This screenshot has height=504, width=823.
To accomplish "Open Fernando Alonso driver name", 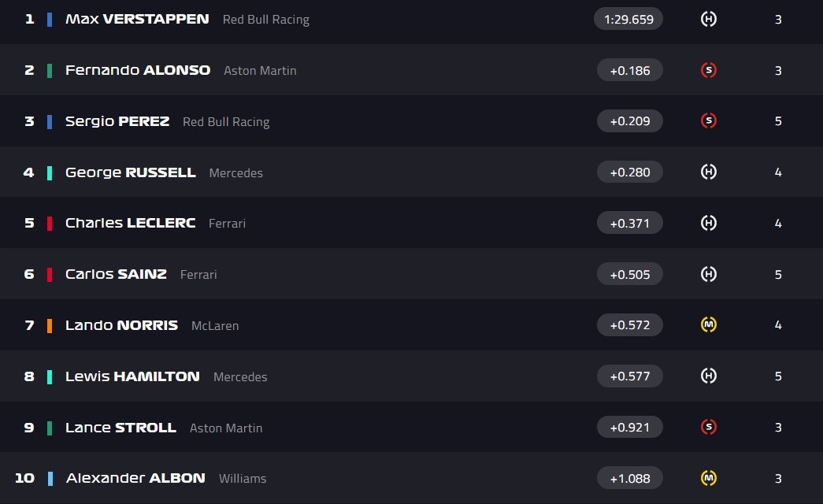I will tap(138, 70).
